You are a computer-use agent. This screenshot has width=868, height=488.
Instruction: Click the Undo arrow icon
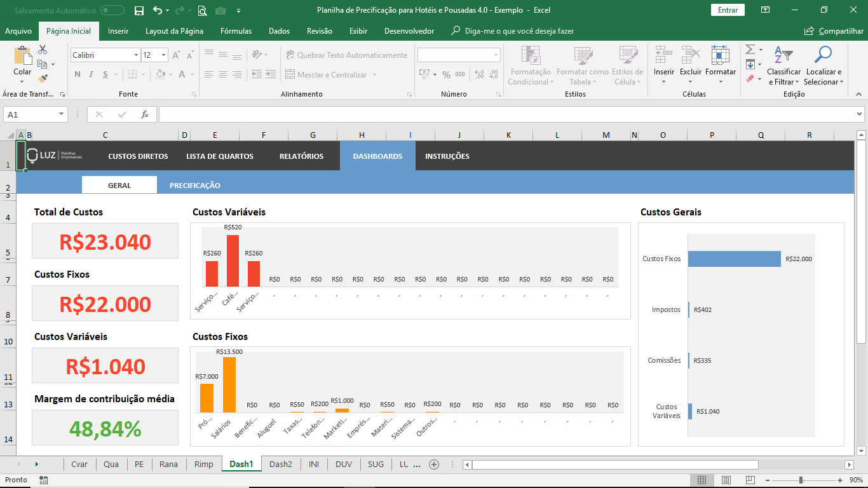click(158, 10)
